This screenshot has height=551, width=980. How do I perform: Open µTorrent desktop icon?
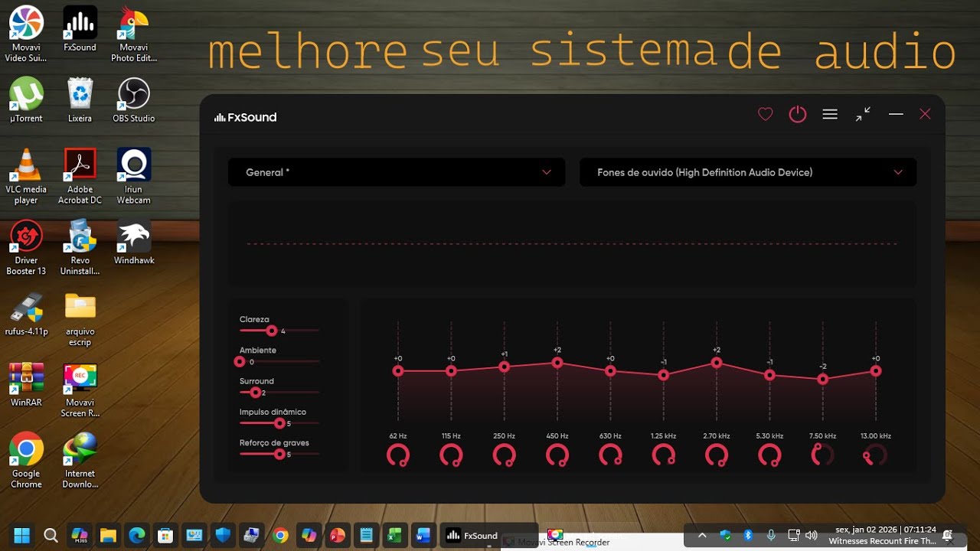[26, 100]
